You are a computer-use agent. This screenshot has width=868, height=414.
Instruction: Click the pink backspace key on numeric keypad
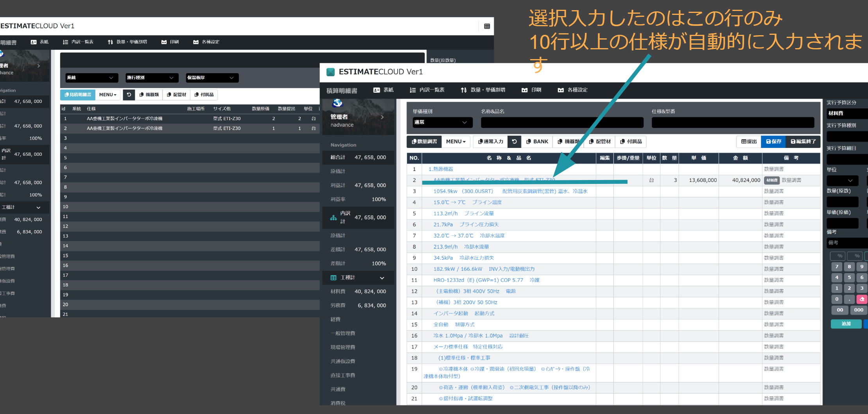click(862, 299)
